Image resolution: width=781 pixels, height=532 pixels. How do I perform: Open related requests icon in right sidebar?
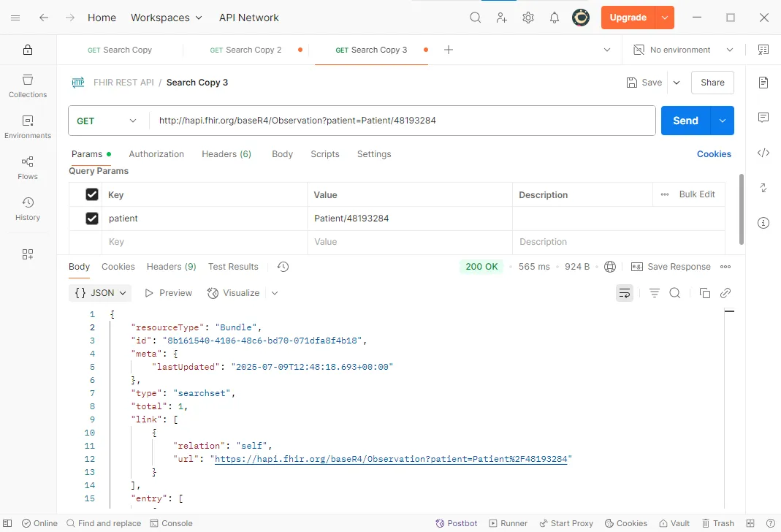point(763,188)
